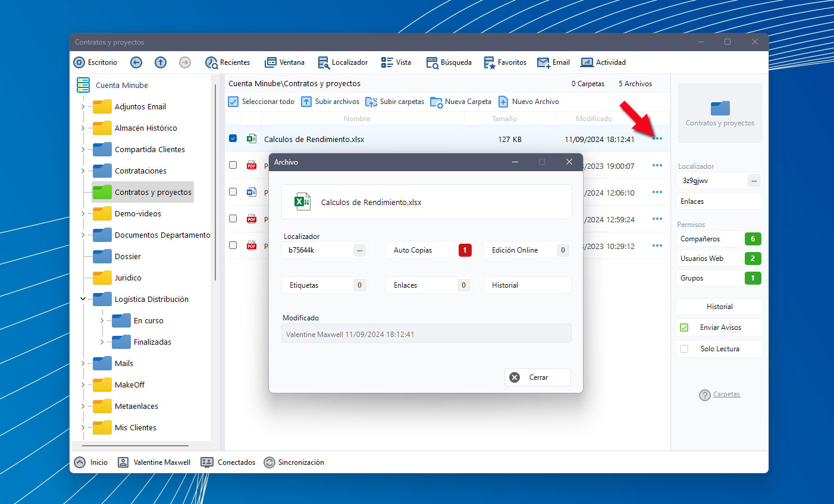Open the Carpetas help link

(726, 395)
